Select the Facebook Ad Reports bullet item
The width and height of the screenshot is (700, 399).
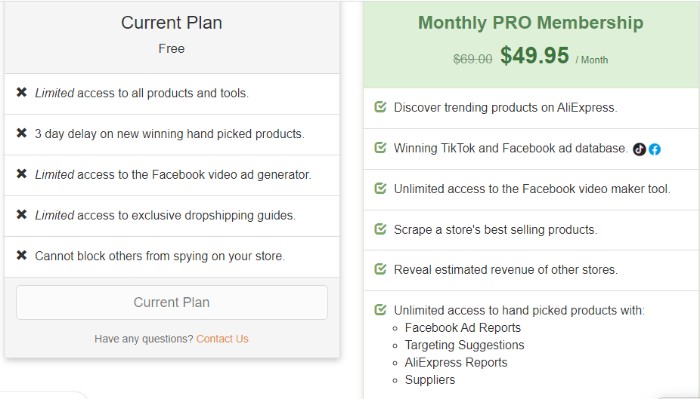[463, 328]
